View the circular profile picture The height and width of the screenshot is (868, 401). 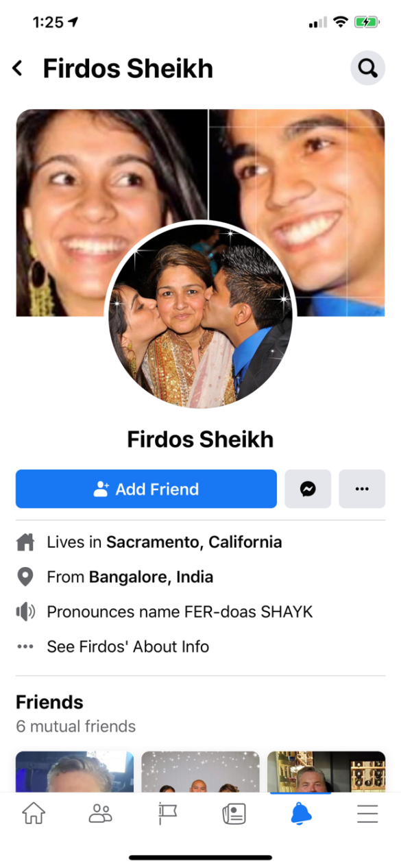click(x=200, y=315)
